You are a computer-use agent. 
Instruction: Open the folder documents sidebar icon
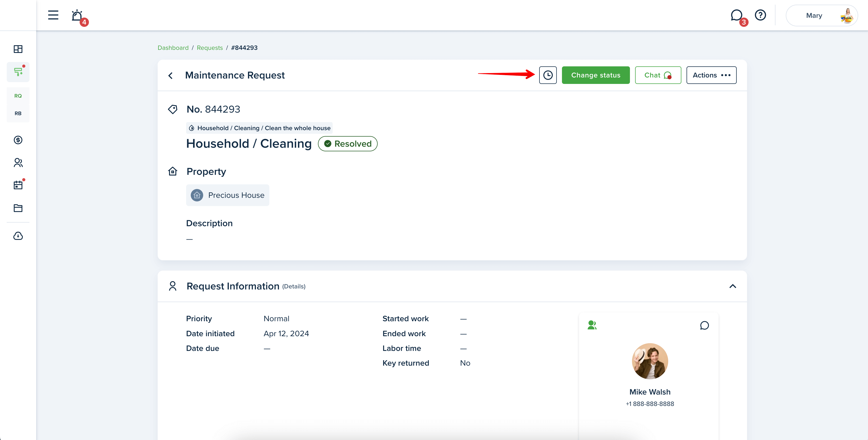[x=18, y=208]
